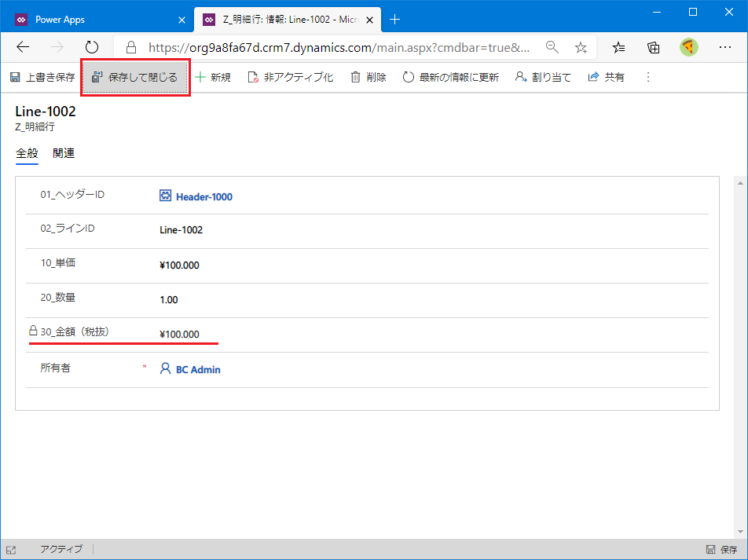Screen dimensions: 748x560
Task: Minimize the browser window
Action: [657, 12]
